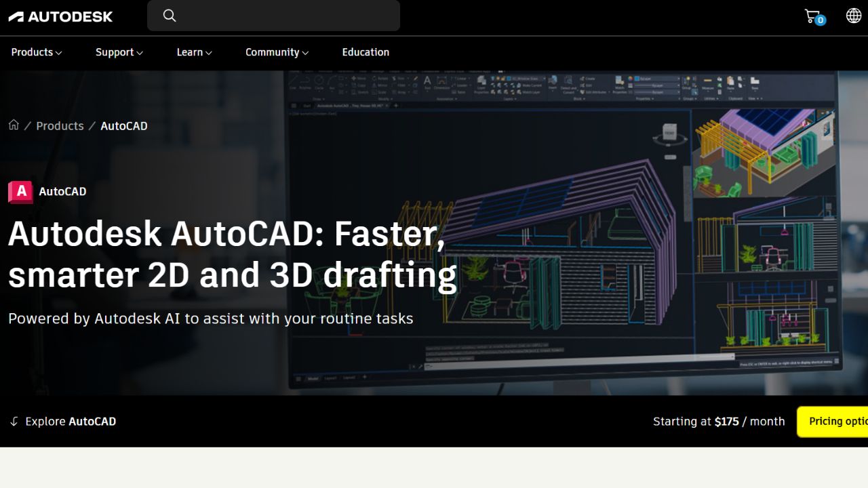Focus the search input field
This screenshot has width=868, height=488.
(273, 16)
